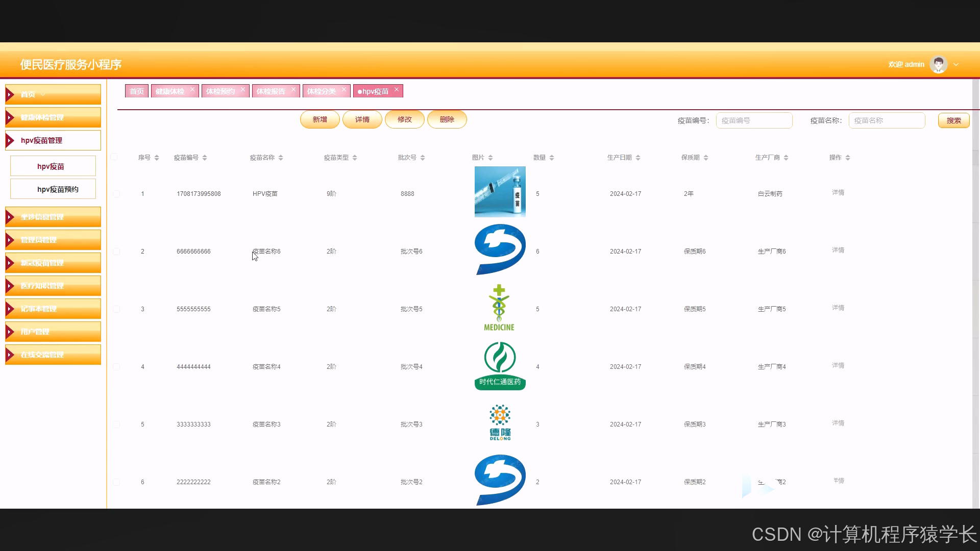The image size is (980, 551).
Task: Sort table by 疫苗类型 column arrows
Action: (355, 158)
